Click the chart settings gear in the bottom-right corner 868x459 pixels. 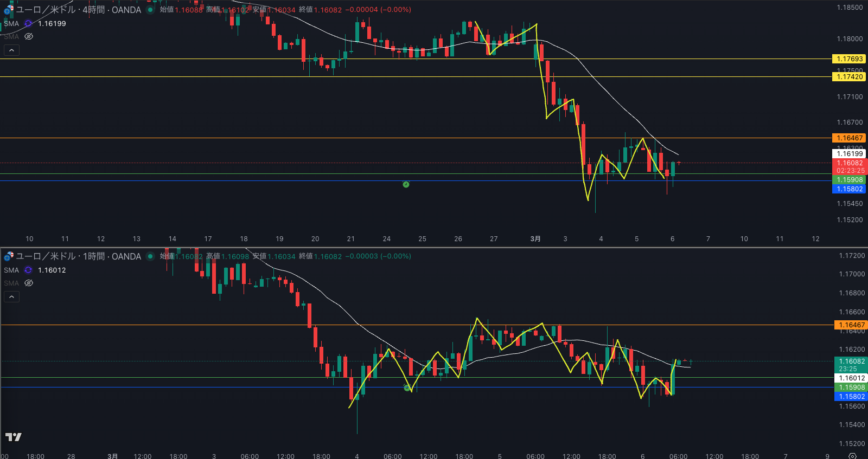(x=852, y=456)
